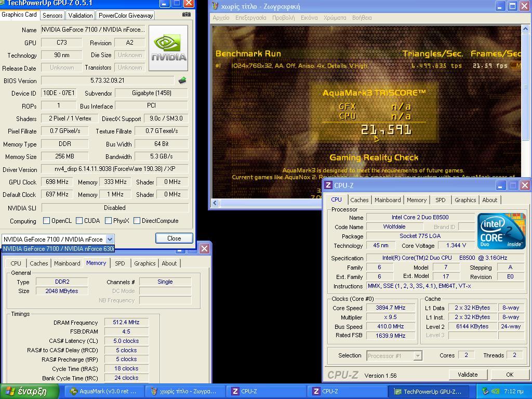Screen dimensions: 532x399
Task: Open the Βοήθεια menu in Paint
Action: tap(362, 18)
